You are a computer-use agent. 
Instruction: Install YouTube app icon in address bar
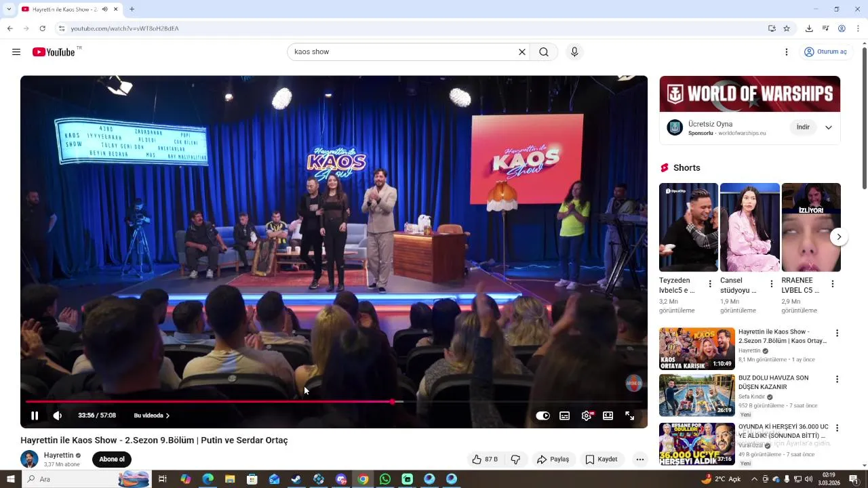pyautogui.click(x=772, y=28)
